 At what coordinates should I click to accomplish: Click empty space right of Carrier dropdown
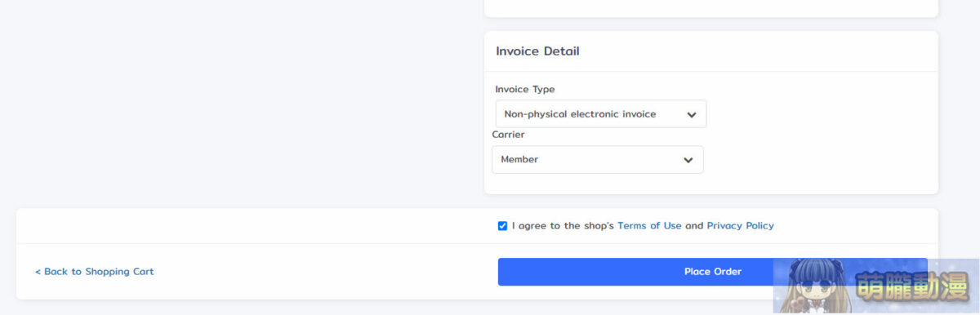pyautogui.click(x=817, y=160)
